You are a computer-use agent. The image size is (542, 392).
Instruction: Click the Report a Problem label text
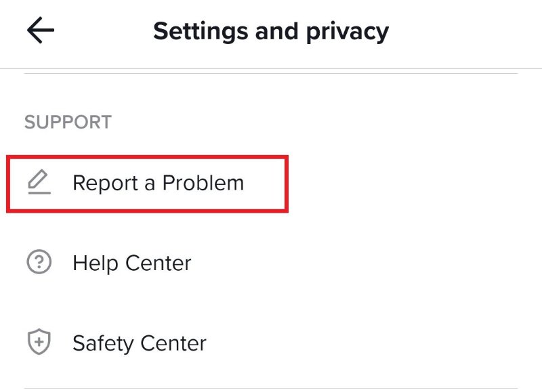(x=159, y=182)
